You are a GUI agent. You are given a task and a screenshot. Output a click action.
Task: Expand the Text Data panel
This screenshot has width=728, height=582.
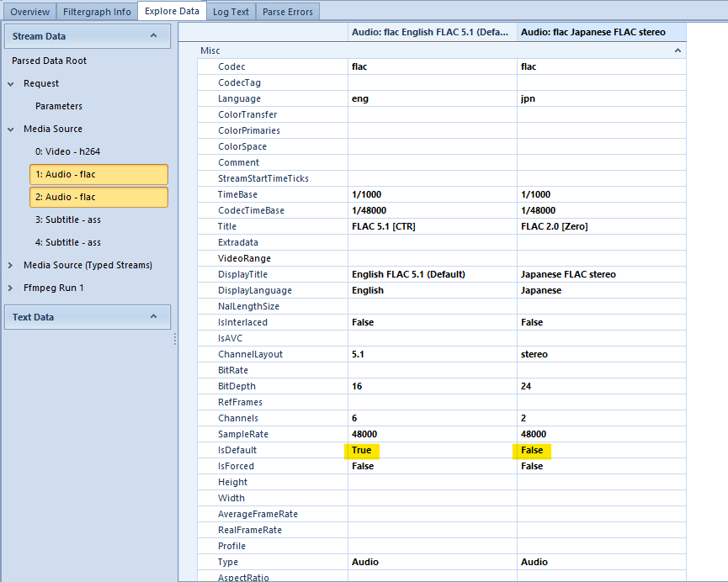153,316
